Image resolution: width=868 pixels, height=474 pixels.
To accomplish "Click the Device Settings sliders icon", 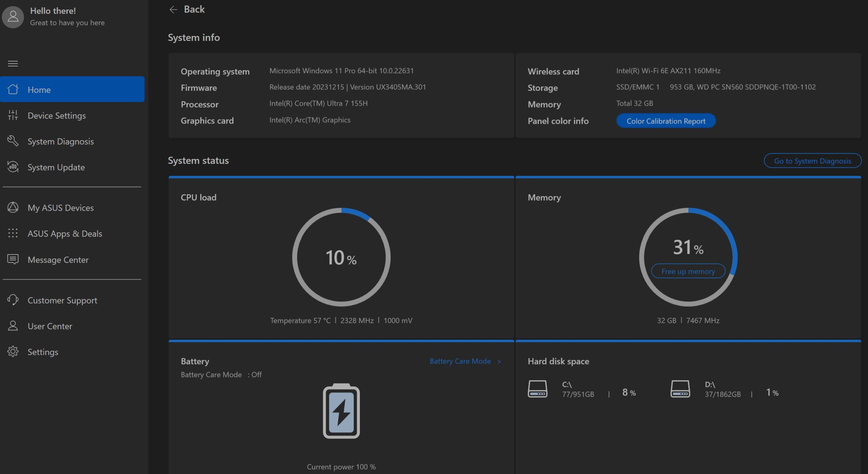I will tap(13, 115).
